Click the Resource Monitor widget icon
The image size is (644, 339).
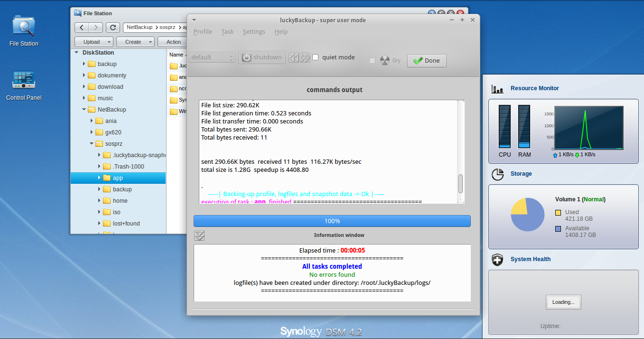[497, 89]
